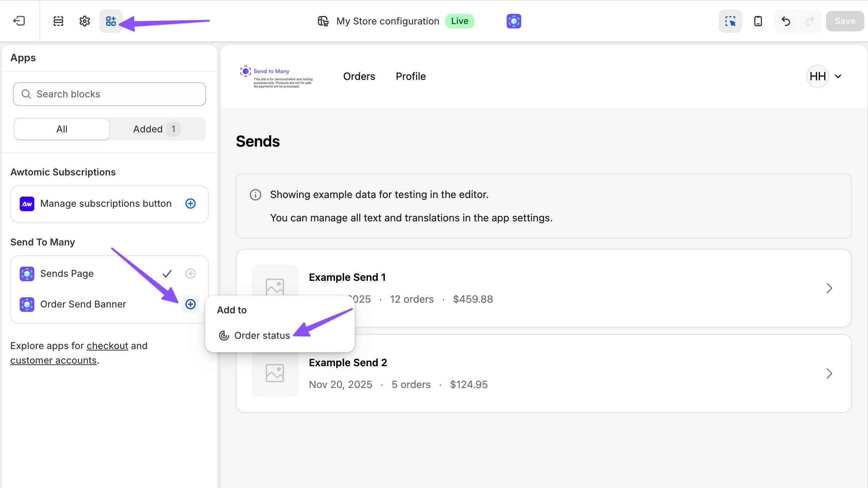Select the All blocks filter
The image size is (868, 488).
61,129
